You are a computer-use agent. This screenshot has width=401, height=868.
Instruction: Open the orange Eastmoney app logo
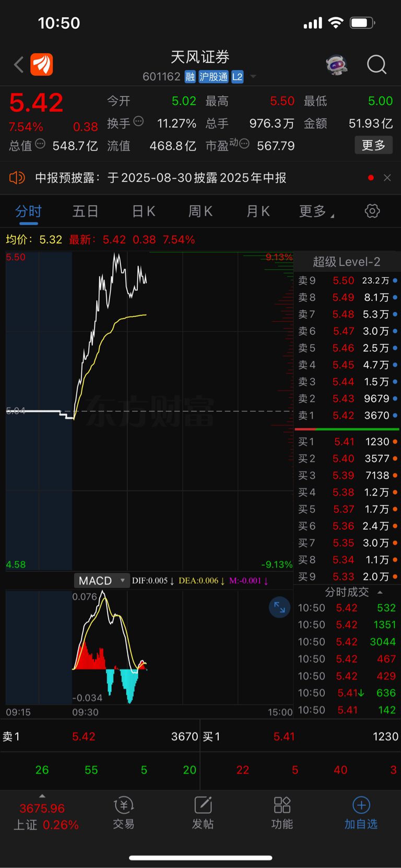(x=42, y=65)
